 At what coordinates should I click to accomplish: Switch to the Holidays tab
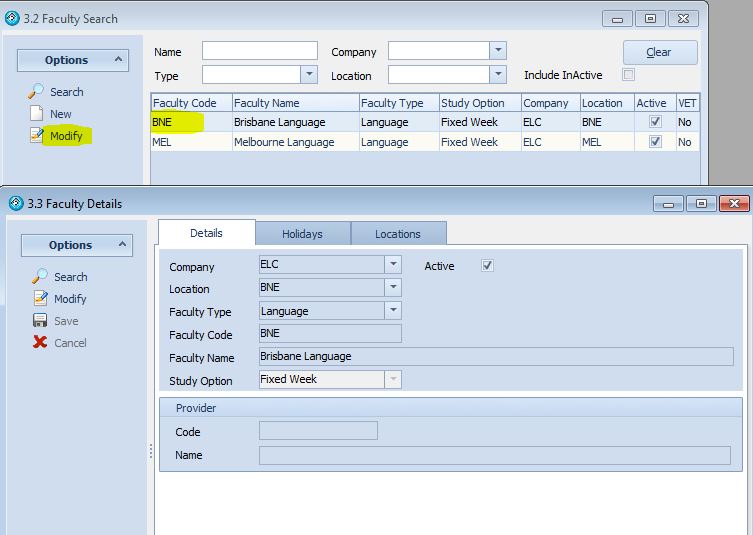(x=302, y=234)
